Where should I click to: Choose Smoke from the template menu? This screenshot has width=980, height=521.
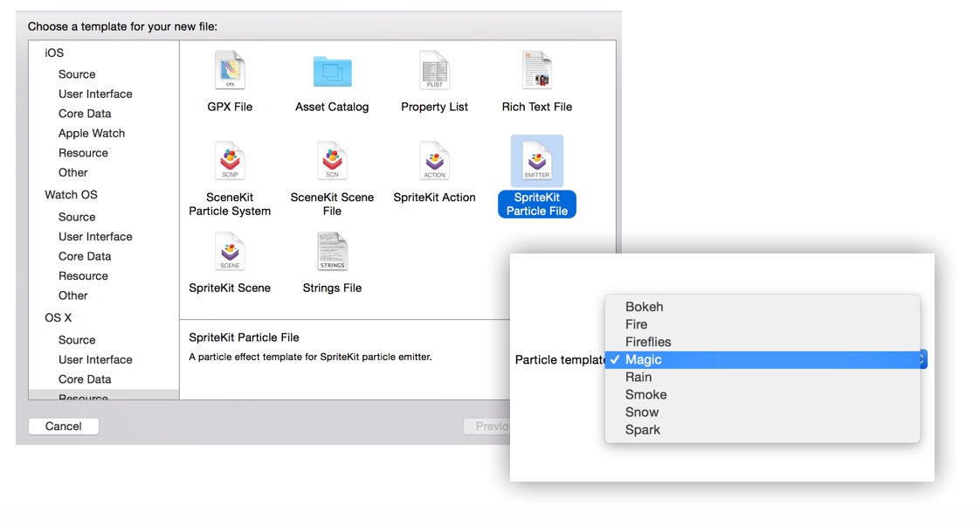pyautogui.click(x=645, y=394)
